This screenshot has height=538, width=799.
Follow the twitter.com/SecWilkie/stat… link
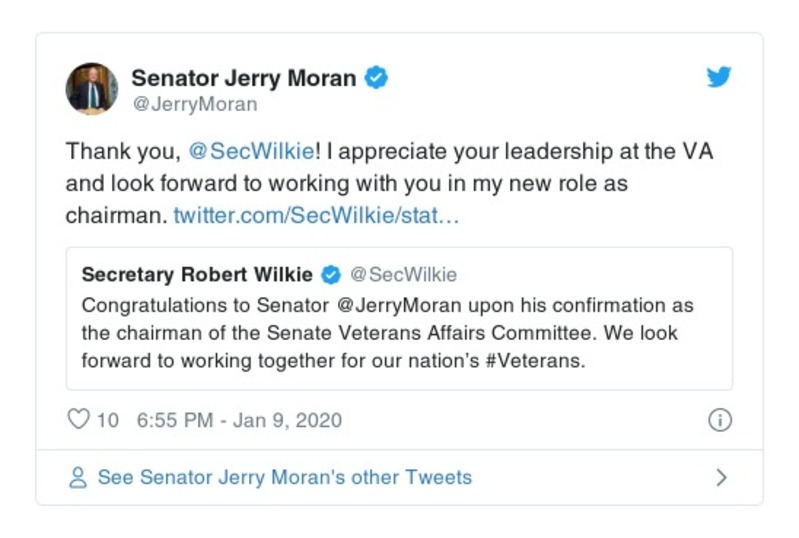point(316,216)
